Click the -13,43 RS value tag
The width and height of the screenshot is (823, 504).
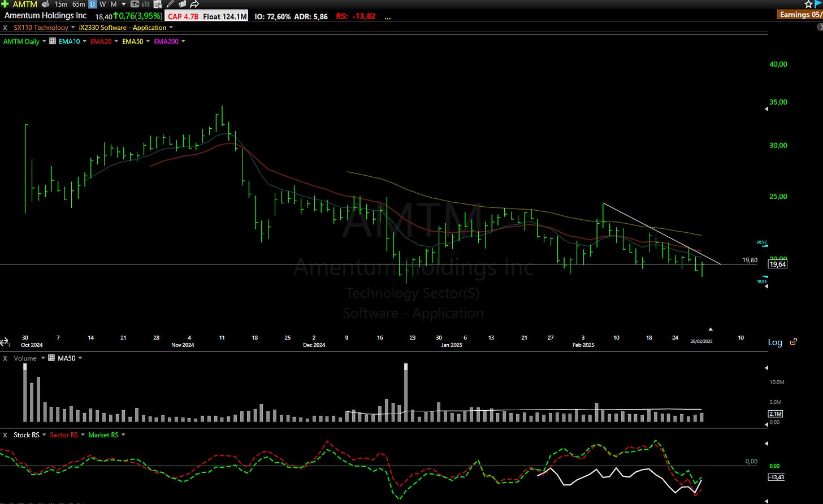click(x=776, y=477)
